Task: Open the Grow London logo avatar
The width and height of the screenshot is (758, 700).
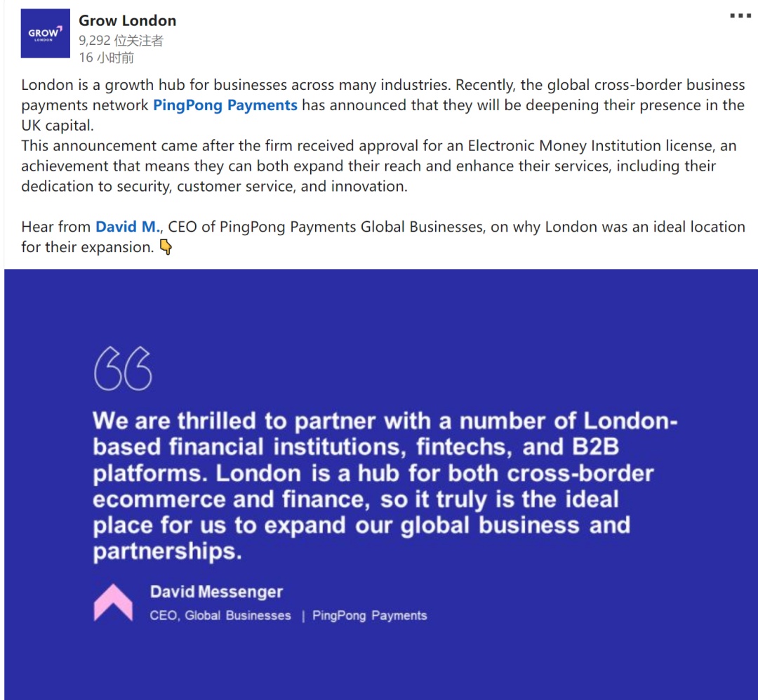Action: pyautogui.click(x=46, y=34)
